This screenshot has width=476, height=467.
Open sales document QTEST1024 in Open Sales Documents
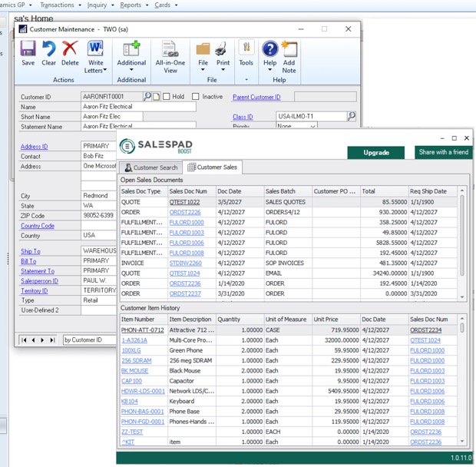tap(184, 273)
